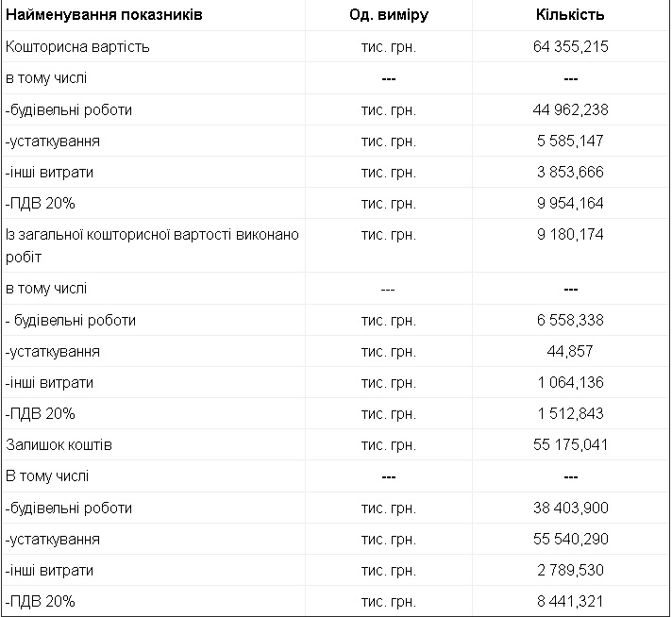Click the value 3 853,666

click(570, 172)
